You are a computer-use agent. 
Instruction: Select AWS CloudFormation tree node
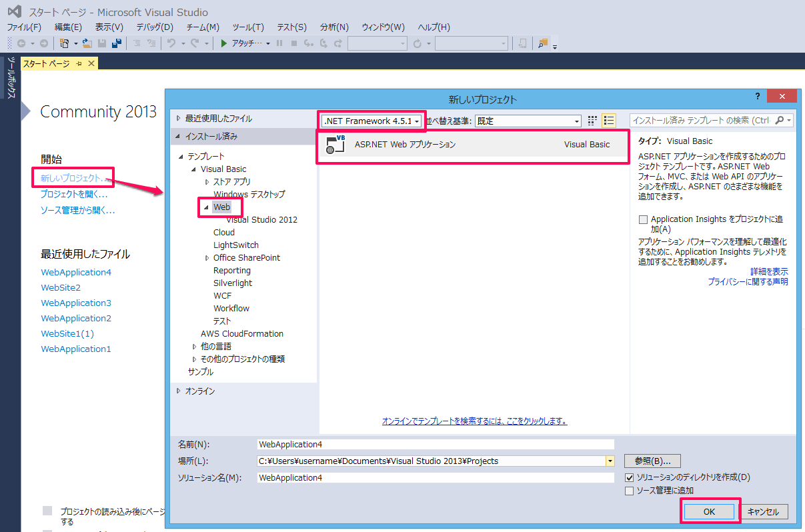point(242,334)
